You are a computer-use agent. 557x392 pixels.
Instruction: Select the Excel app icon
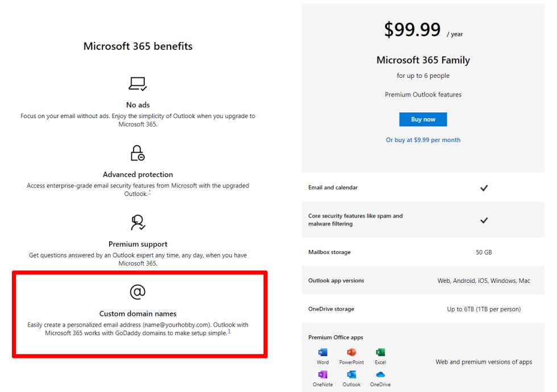[380, 352]
